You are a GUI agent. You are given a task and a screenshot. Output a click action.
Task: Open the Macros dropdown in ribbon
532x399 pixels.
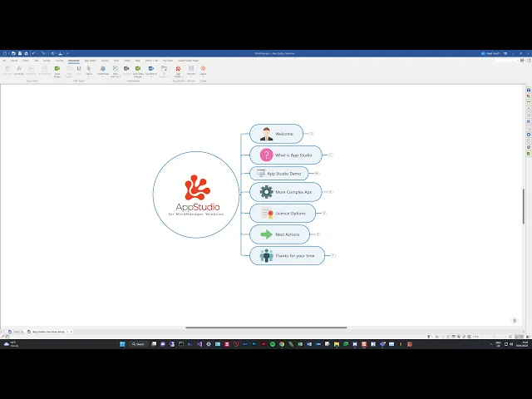point(191,71)
